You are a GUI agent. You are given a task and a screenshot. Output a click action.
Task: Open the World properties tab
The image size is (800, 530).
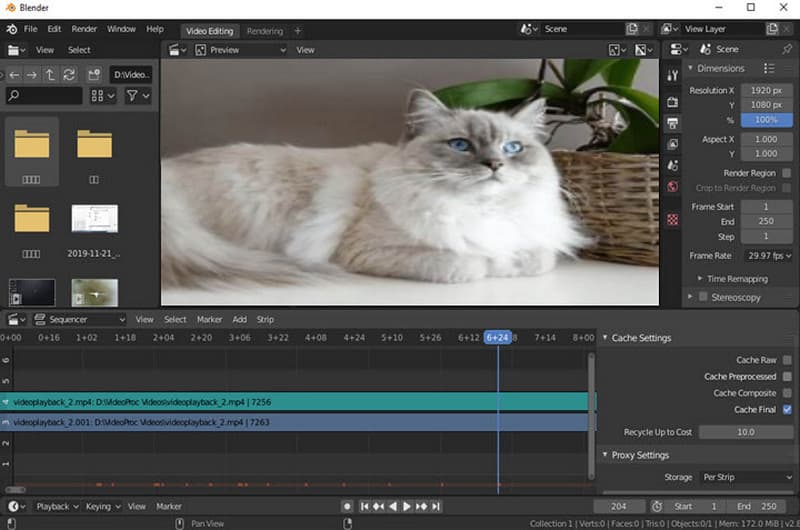[x=672, y=187]
